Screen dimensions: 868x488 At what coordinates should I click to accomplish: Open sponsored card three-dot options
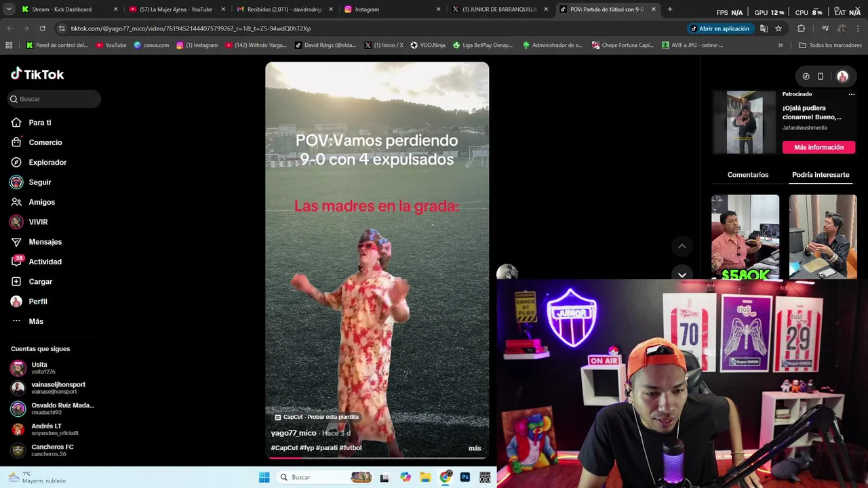click(852, 94)
